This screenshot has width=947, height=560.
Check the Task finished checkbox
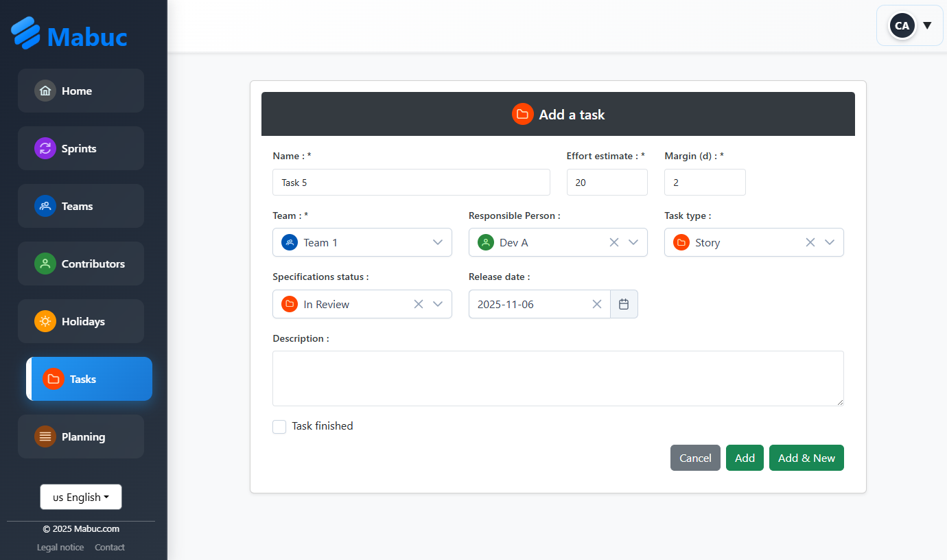(x=279, y=426)
